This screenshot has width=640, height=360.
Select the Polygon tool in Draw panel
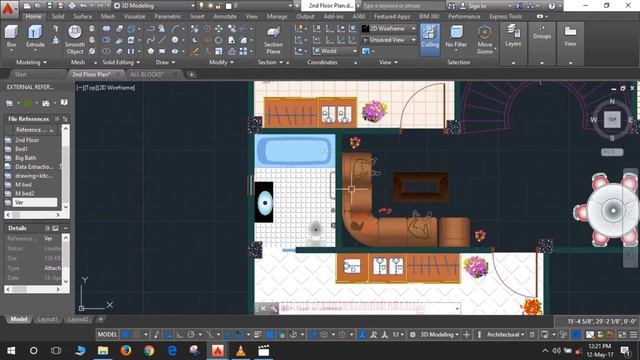point(151,51)
